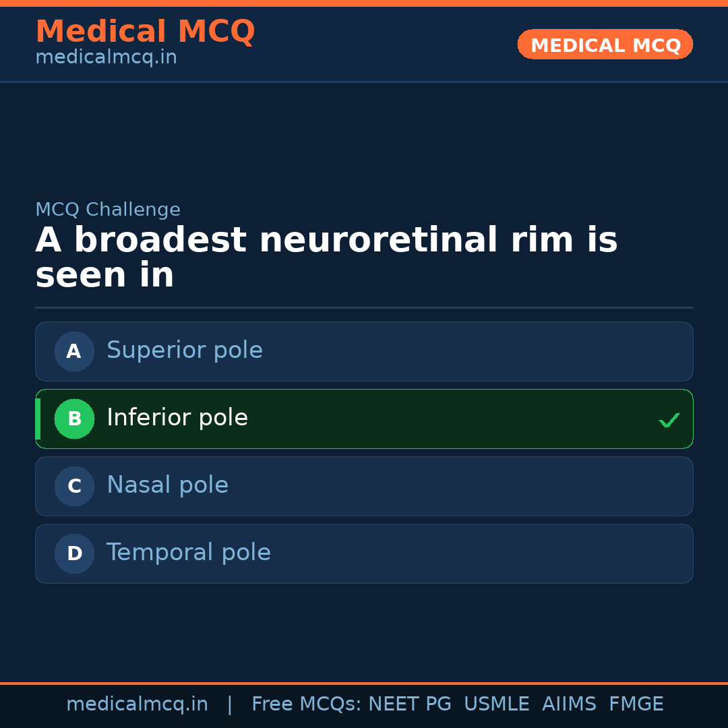728x728 pixels.
Task: Click the AIIMS footer text
Action: point(569,704)
